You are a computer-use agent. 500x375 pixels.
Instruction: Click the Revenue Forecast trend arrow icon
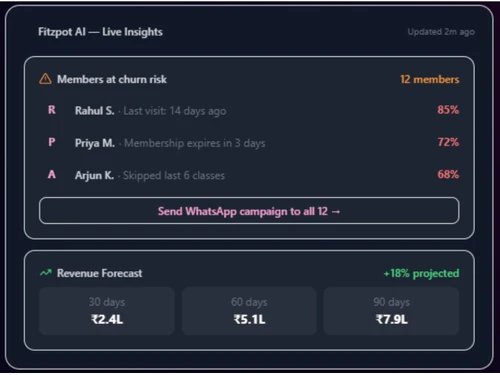click(x=46, y=273)
